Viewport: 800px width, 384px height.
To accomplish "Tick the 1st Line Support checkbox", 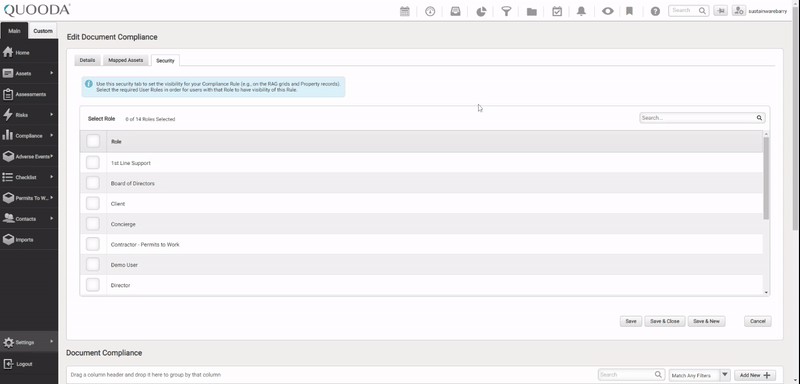I will point(93,163).
